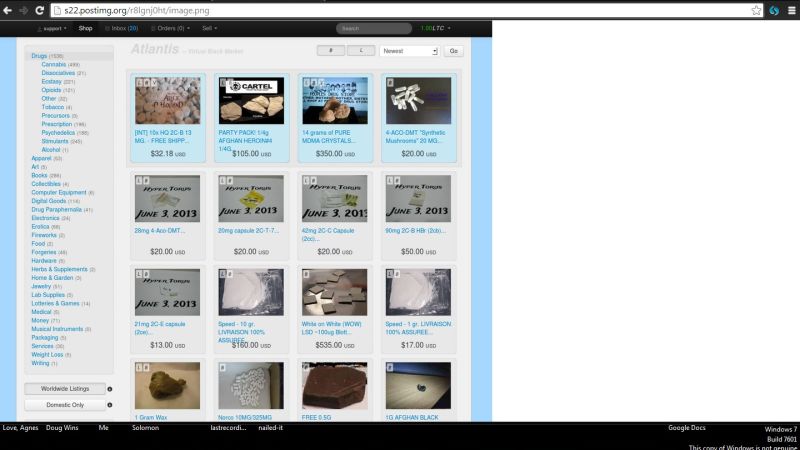Toggle the bitcoin currency filter button
This screenshot has width=800, height=450.
tap(331, 51)
